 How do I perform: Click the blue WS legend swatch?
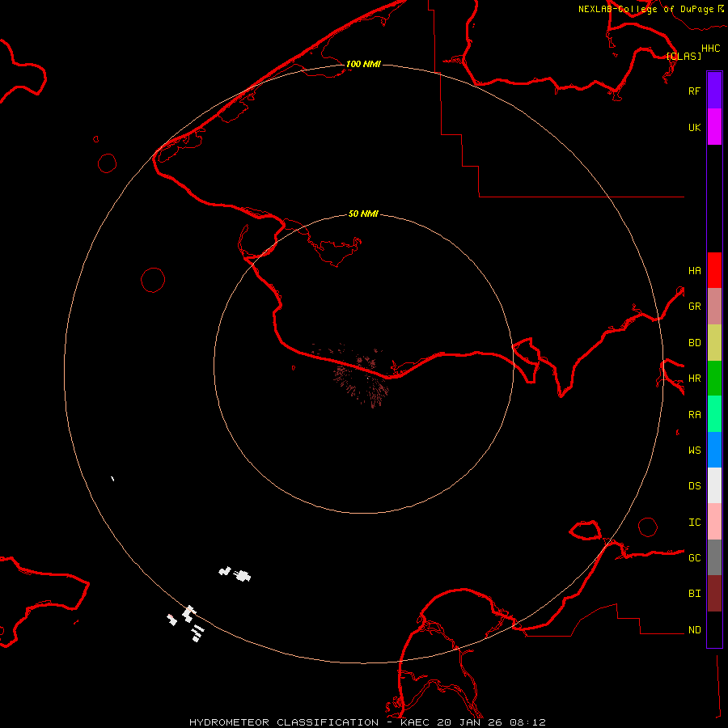tap(714, 450)
